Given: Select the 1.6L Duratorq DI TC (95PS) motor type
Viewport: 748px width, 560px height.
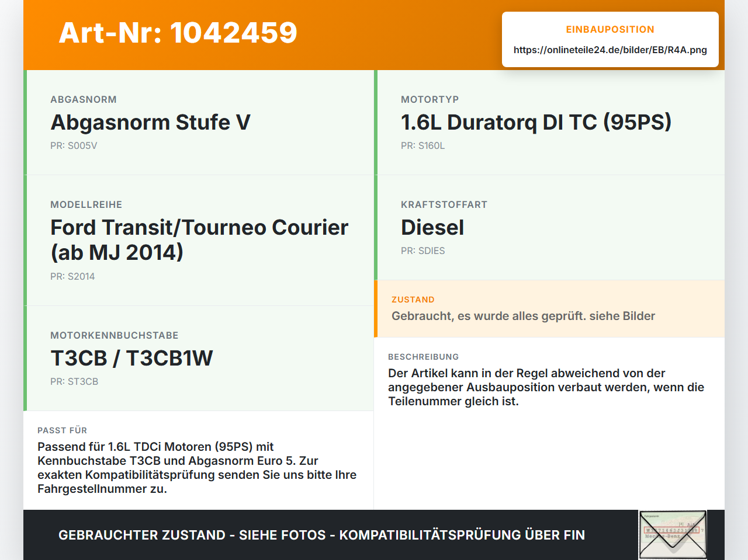Looking at the screenshot, I should tap(536, 122).
